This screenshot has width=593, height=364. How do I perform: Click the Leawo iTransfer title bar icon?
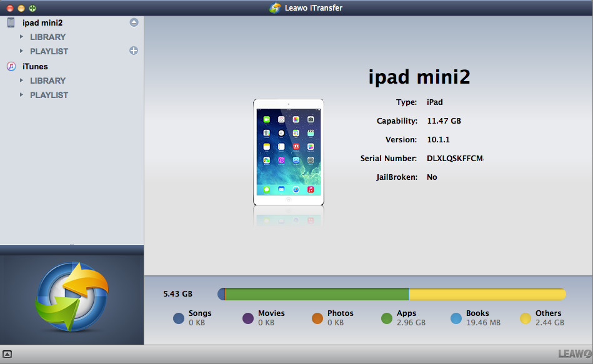pyautogui.click(x=274, y=7)
